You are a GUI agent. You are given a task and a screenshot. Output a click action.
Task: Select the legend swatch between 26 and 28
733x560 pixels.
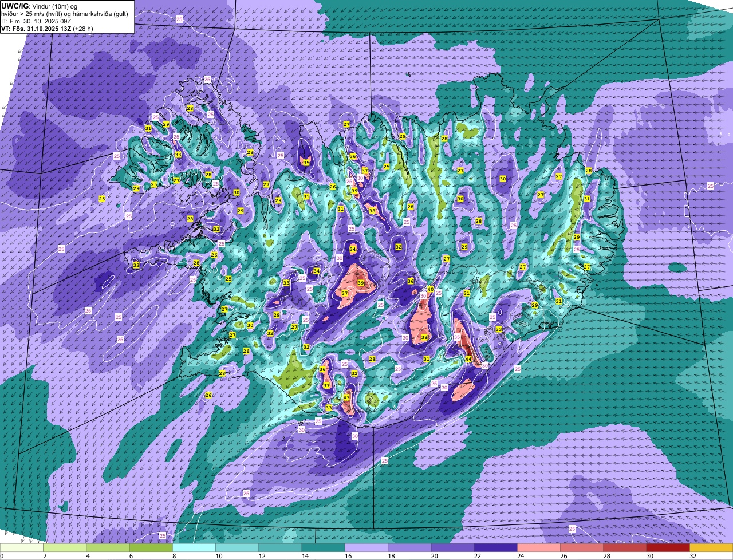582,548
